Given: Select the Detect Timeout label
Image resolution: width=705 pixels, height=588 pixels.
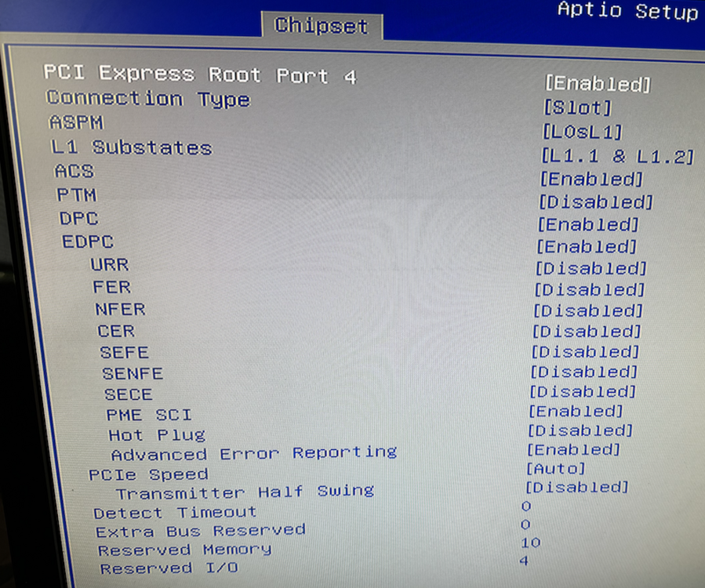Looking at the screenshot, I should pyautogui.click(x=175, y=512).
